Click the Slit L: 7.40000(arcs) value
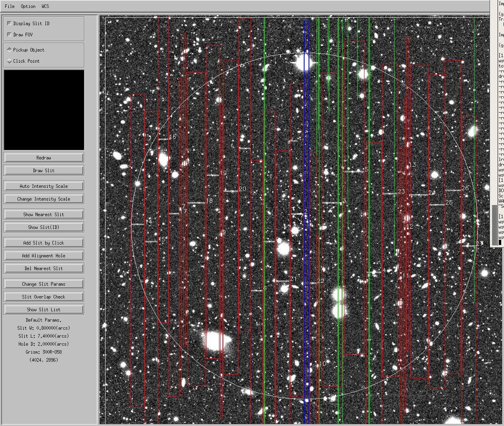The image size is (504, 426). (x=44, y=336)
